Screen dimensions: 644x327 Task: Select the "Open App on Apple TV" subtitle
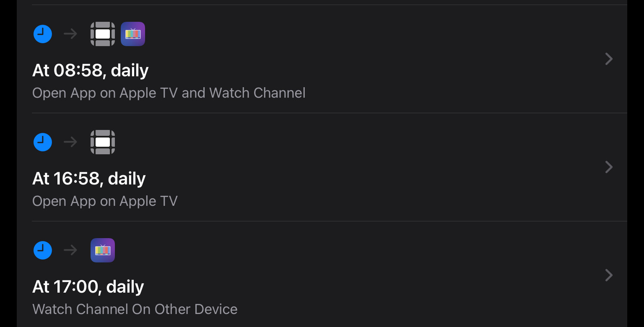point(105,201)
